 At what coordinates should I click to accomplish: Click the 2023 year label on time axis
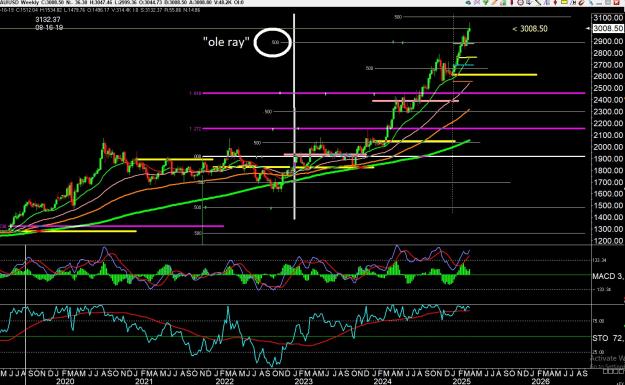pos(303,381)
